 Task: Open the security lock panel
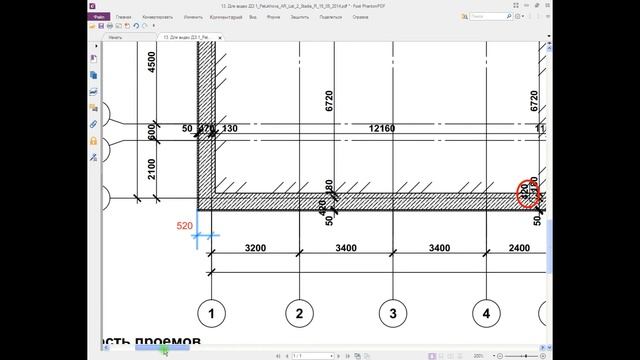[x=93, y=141]
